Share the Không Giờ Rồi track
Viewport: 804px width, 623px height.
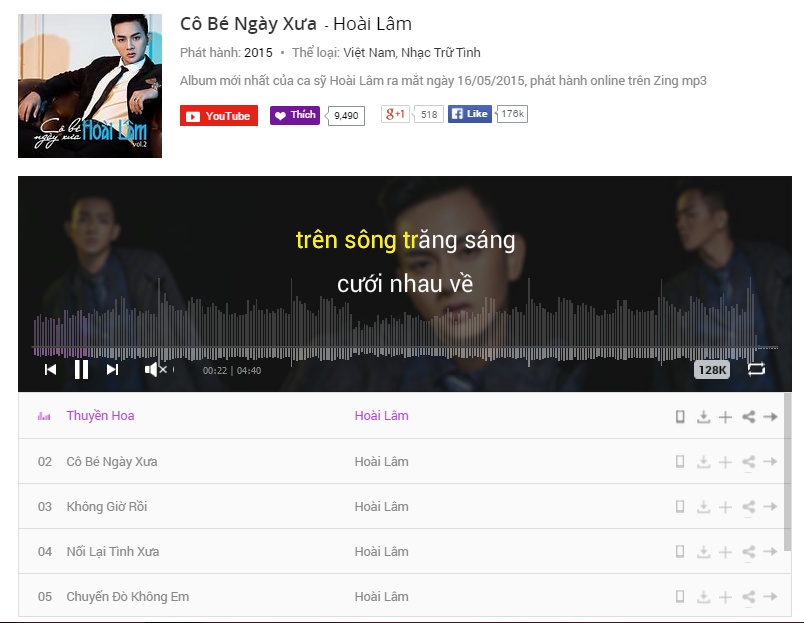click(x=748, y=507)
